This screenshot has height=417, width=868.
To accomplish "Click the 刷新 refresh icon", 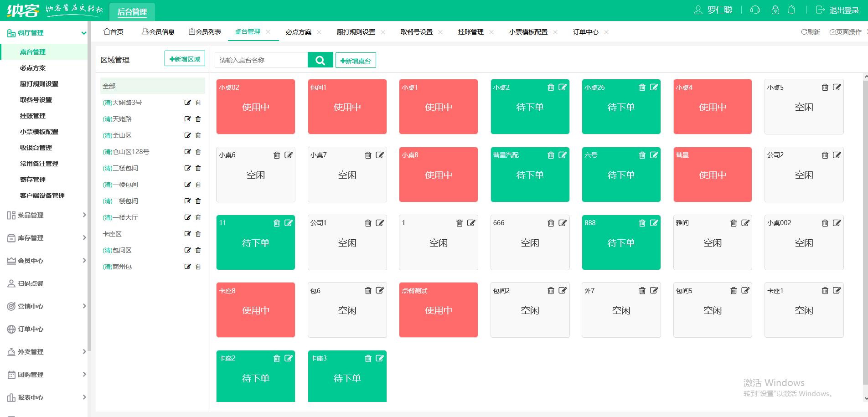I will click(x=804, y=32).
